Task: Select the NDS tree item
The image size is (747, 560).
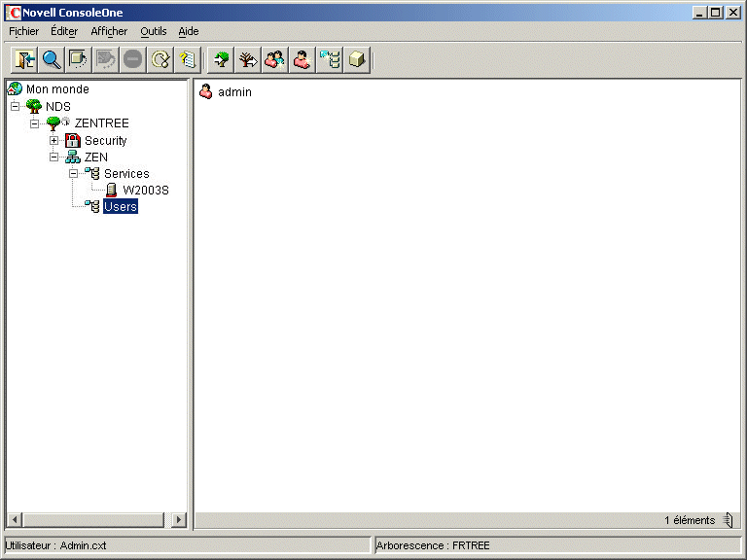Action: point(58,106)
